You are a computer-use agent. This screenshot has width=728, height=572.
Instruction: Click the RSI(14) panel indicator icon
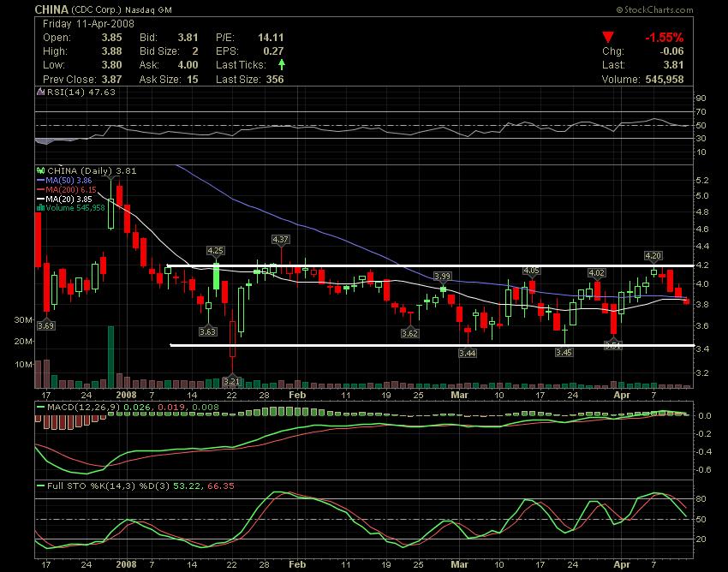(x=41, y=92)
